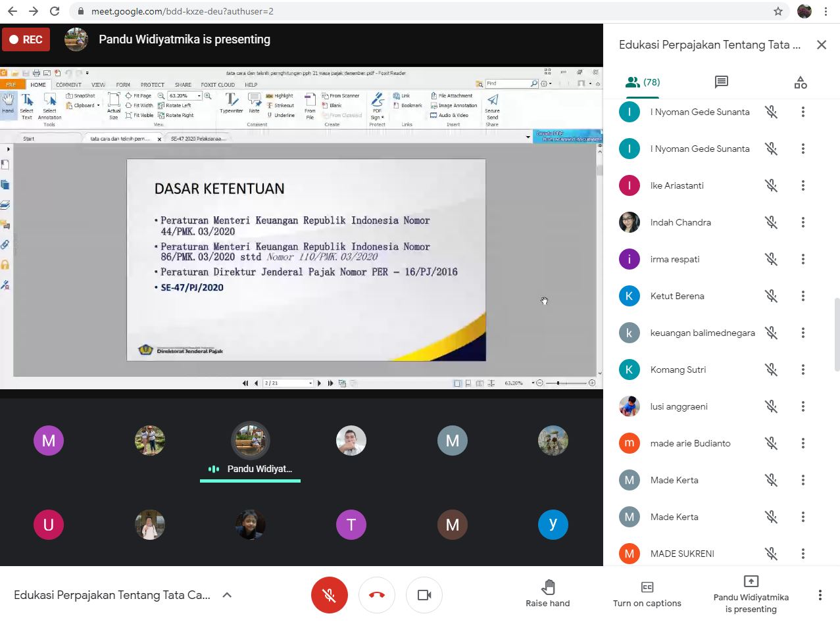
Task: Open the activities tab with shapes icon
Action: pyautogui.click(x=800, y=82)
